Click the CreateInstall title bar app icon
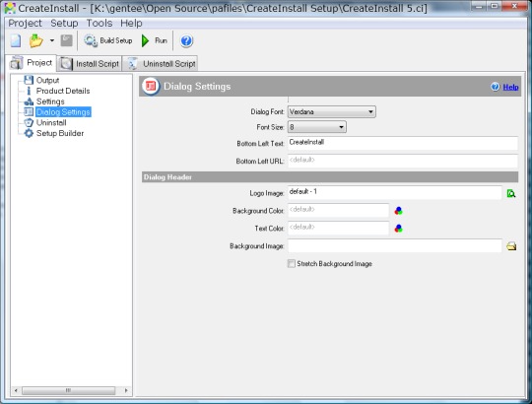The image size is (532, 404). 10,8
